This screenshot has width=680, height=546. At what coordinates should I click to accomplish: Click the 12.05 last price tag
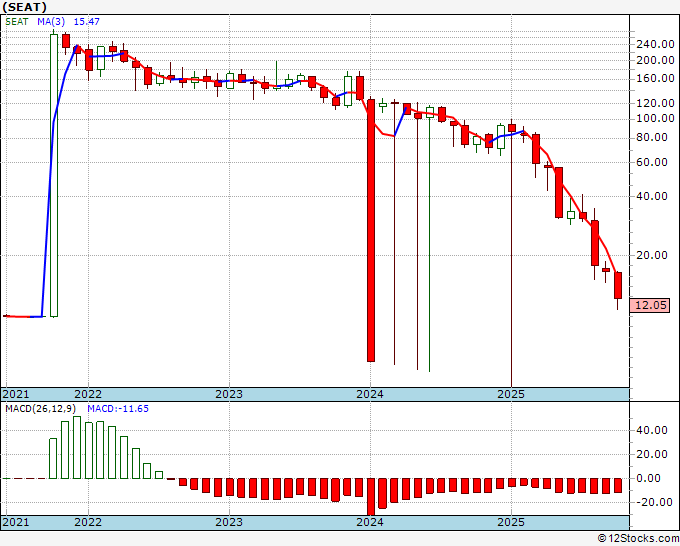pyautogui.click(x=650, y=305)
